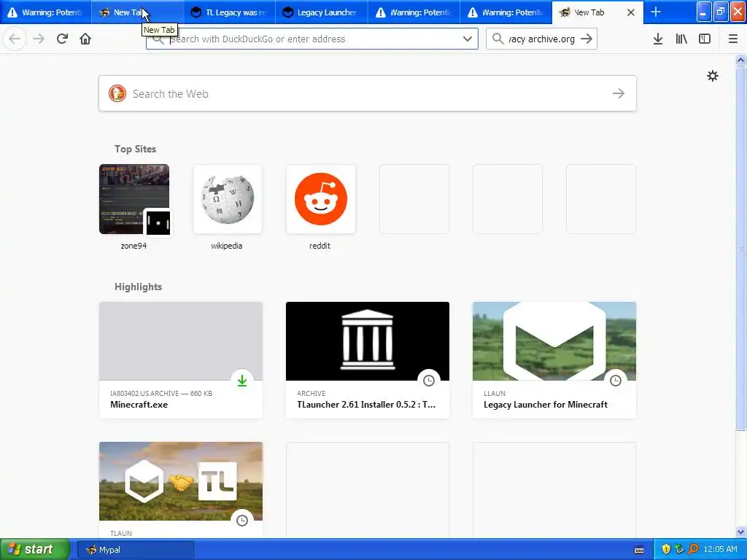Click the search bar magnifier icon
Image resolution: width=747 pixels, height=560 pixels.
(x=498, y=39)
